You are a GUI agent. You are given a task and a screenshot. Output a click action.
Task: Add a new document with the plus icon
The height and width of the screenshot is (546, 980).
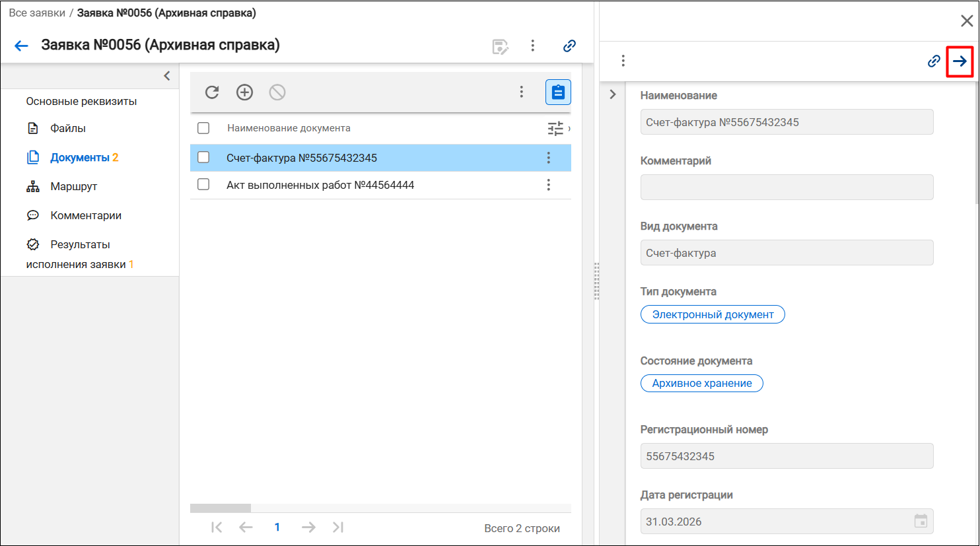pyautogui.click(x=245, y=92)
